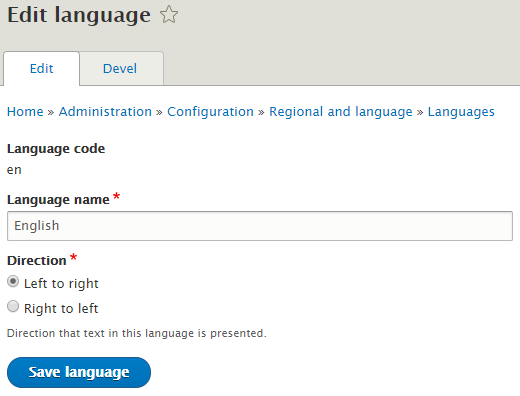520x396 pixels.
Task: Click the Save language button
Action: click(79, 372)
